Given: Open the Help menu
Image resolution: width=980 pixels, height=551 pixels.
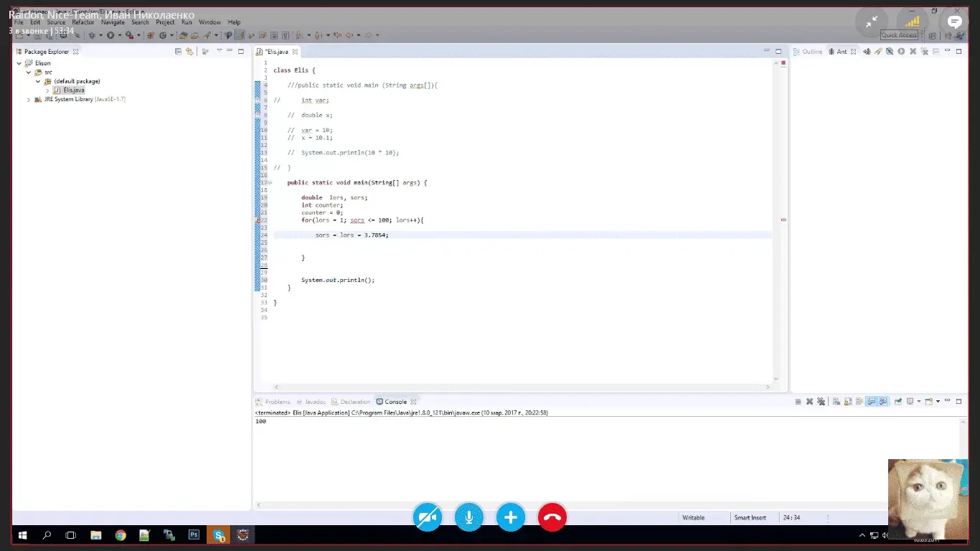Looking at the screenshot, I should (x=234, y=22).
